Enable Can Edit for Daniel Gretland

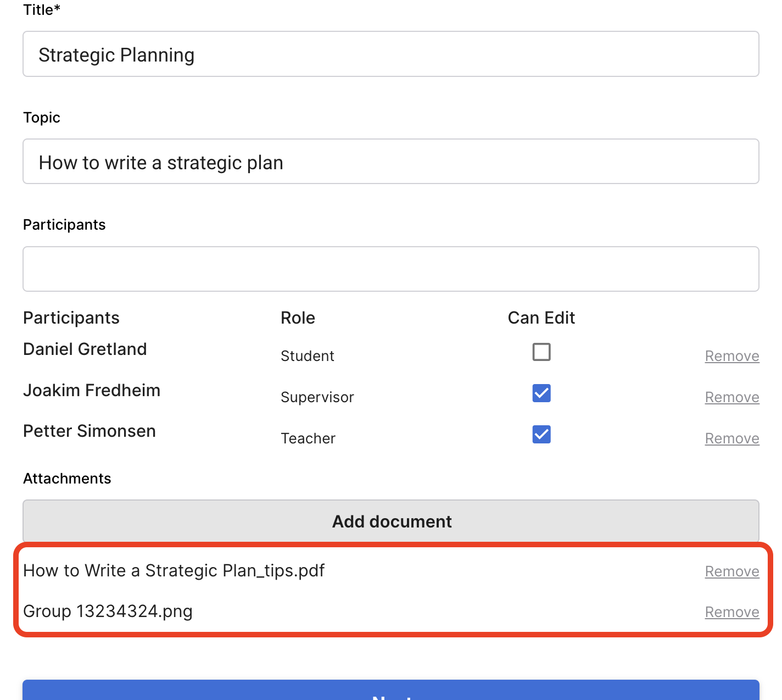pos(541,352)
